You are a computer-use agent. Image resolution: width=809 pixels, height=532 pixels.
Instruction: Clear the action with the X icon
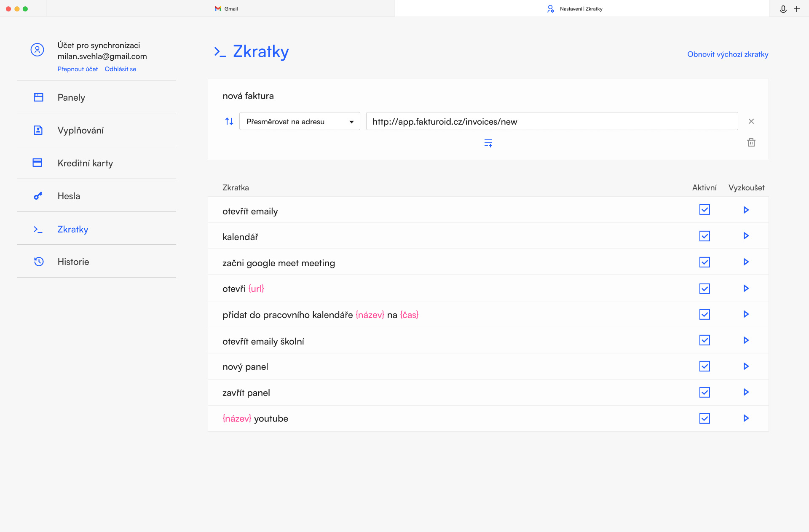[751, 121]
